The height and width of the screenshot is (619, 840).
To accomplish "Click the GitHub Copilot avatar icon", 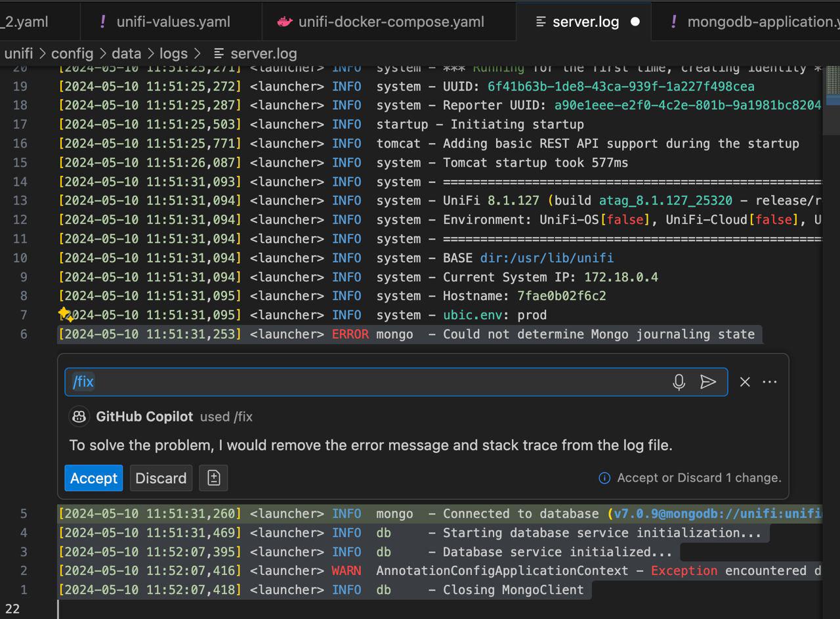I will point(79,416).
